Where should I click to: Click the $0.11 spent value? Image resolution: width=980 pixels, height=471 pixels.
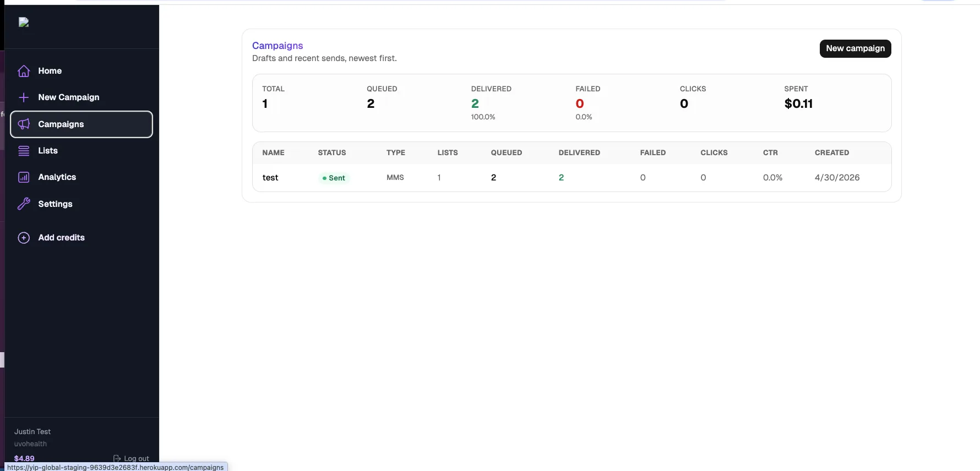pos(798,103)
